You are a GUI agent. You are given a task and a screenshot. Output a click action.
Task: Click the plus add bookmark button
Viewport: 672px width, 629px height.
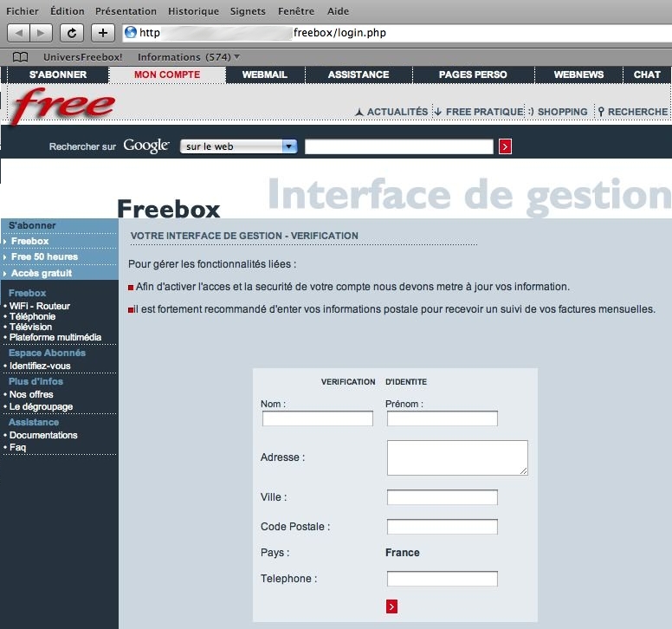pos(103,33)
